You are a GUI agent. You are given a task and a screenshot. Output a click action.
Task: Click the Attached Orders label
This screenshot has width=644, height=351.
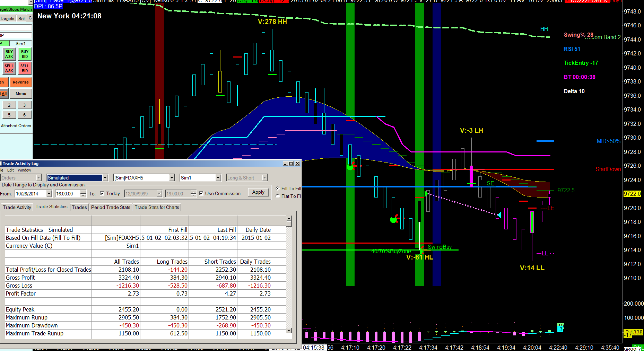point(16,126)
